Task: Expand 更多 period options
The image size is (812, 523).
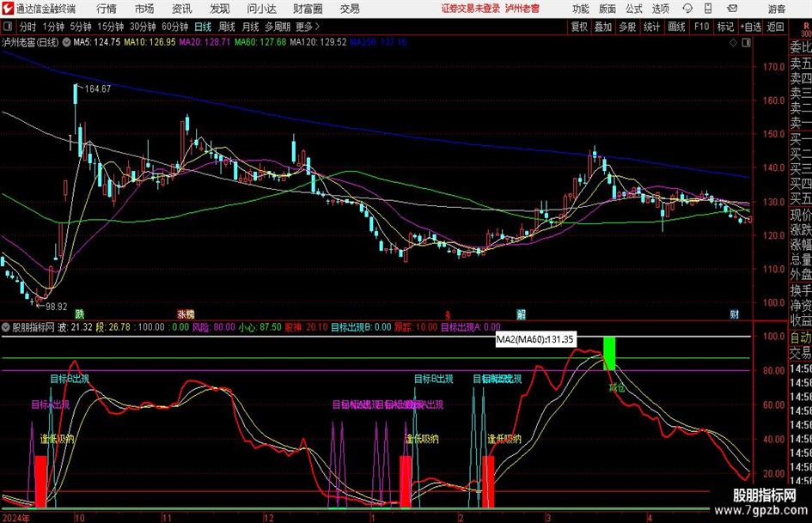Action: pyautogui.click(x=308, y=27)
